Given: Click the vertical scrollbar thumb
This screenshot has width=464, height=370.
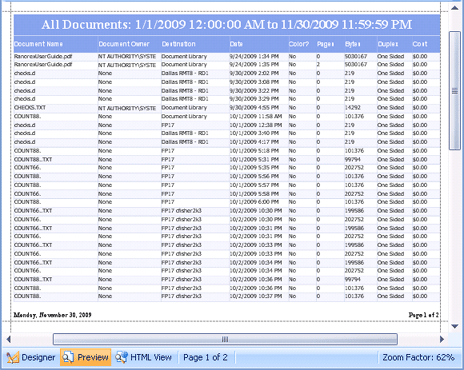Looking at the screenshot, I should [455, 91].
